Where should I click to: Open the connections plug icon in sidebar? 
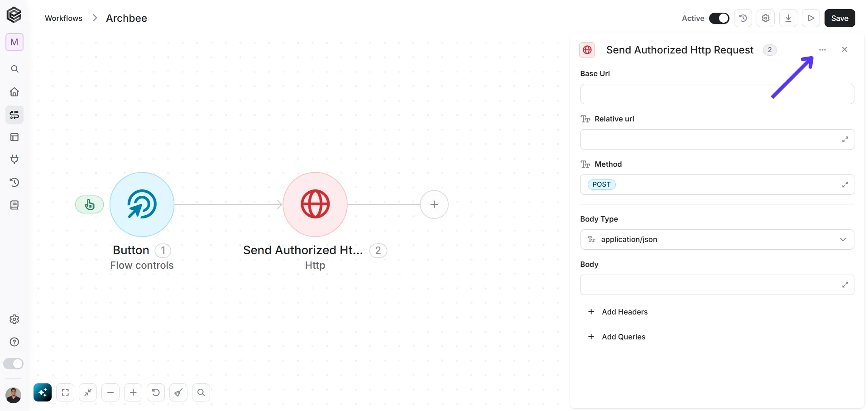14,160
